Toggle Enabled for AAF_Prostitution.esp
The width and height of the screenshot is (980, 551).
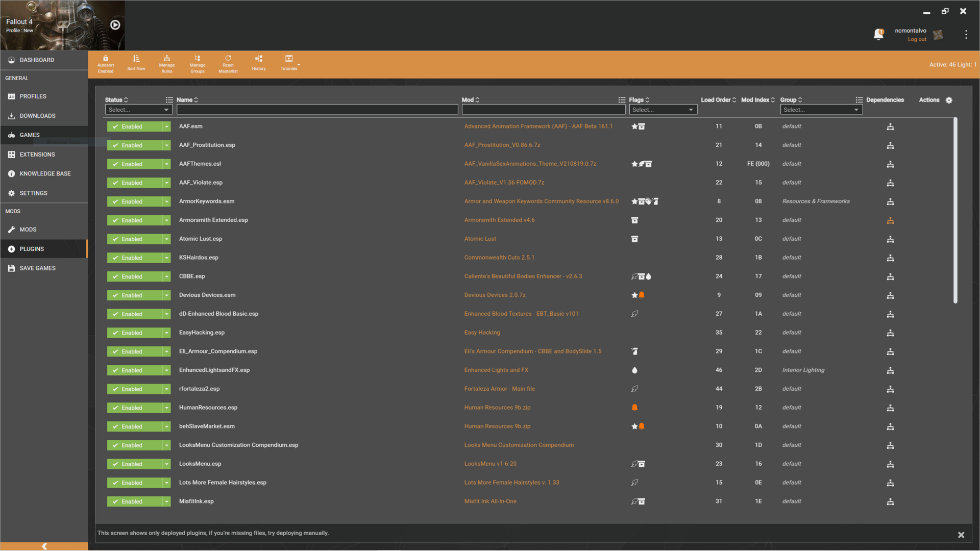pos(134,145)
